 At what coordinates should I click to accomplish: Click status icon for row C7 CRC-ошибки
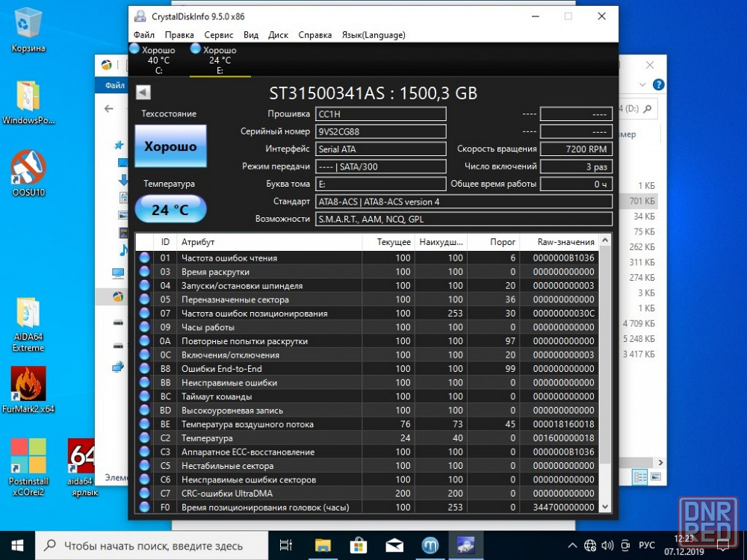pyautogui.click(x=144, y=493)
